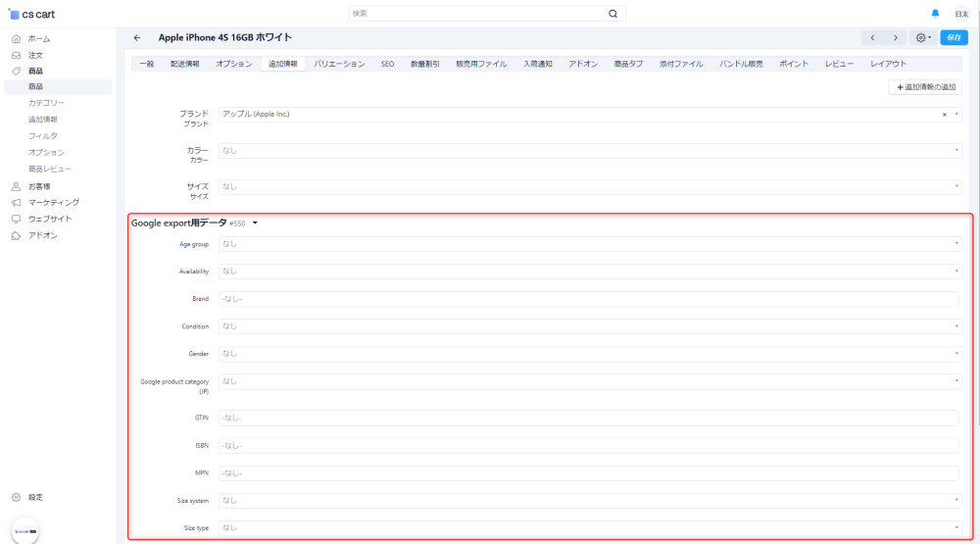This screenshot has height=544, width=980.
Task: Save the product with 保存 button
Action: point(954,37)
